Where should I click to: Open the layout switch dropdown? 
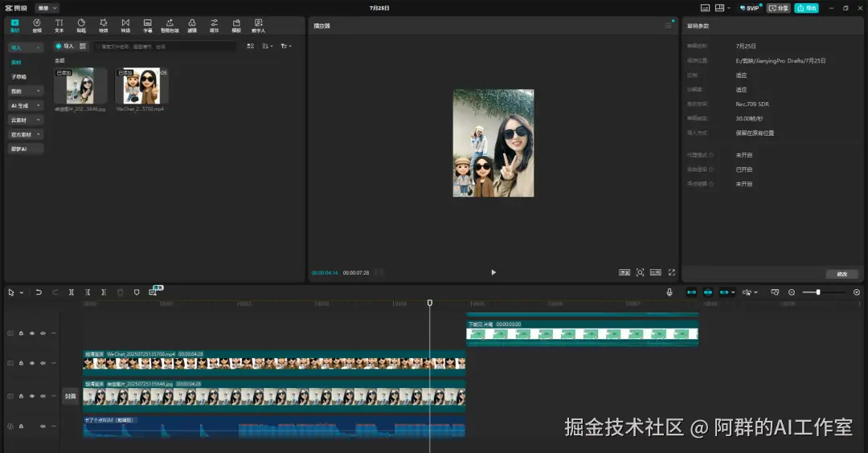(723, 8)
